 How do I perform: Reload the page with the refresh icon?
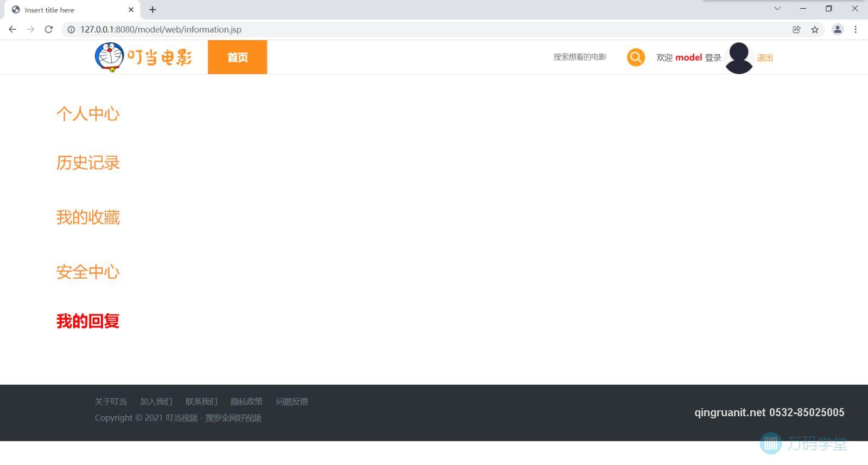point(49,29)
